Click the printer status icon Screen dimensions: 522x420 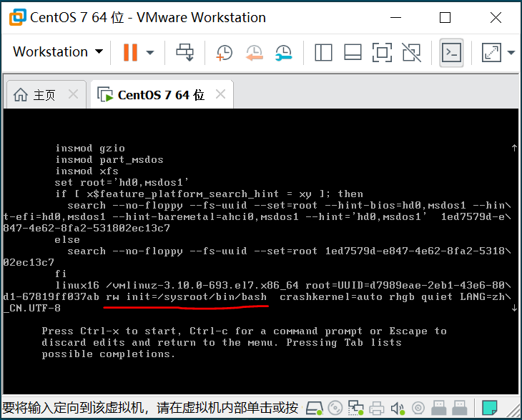(x=377, y=408)
